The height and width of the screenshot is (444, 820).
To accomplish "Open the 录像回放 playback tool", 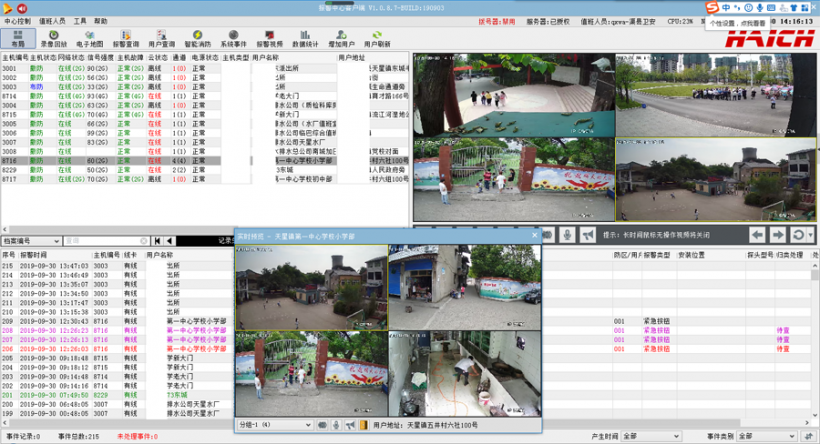I will coord(54,39).
